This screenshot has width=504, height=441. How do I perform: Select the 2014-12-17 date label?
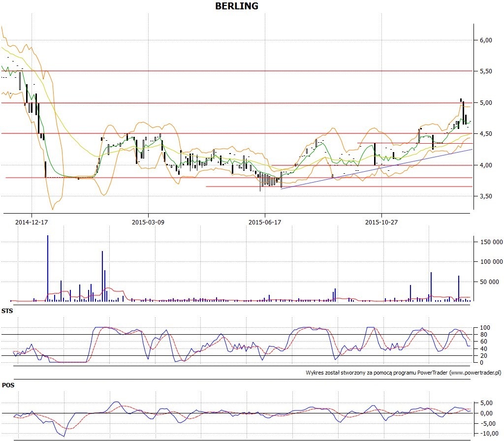[31, 222]
